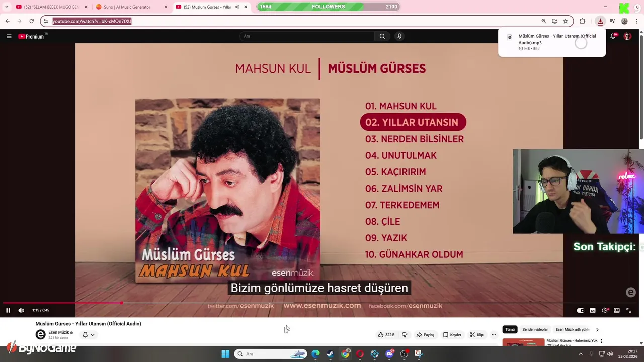Click the YouTube search box
Image resolution: width=644 pixels, height=362 pixels.
307,36
